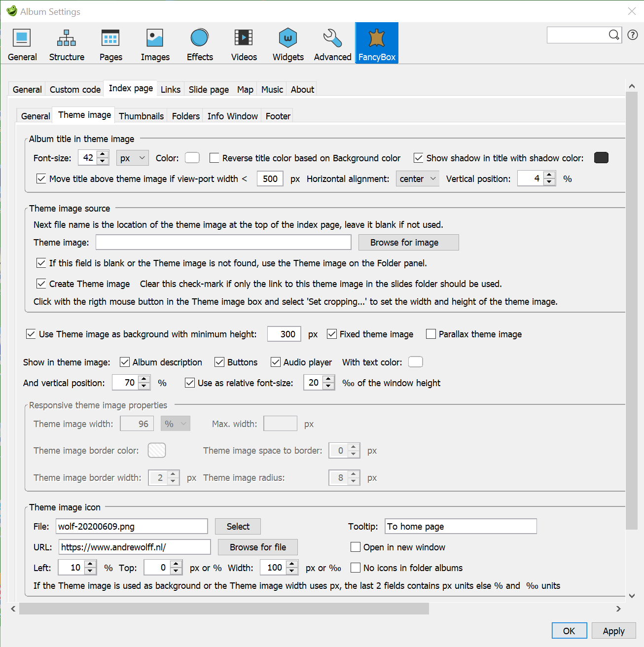
Task: Open the Slide page tab
Action: click(209, 89)
